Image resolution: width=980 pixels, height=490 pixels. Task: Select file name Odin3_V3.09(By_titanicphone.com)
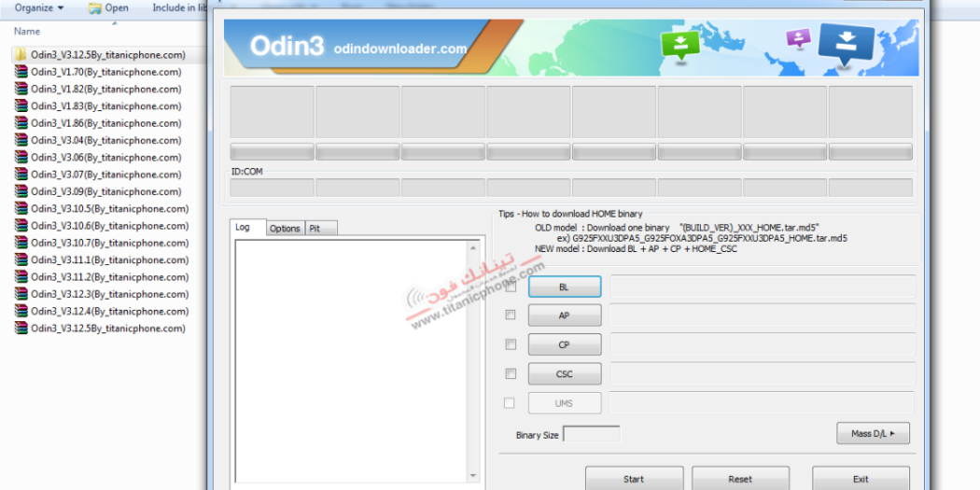pyautogui.click(x=106, y=191)
